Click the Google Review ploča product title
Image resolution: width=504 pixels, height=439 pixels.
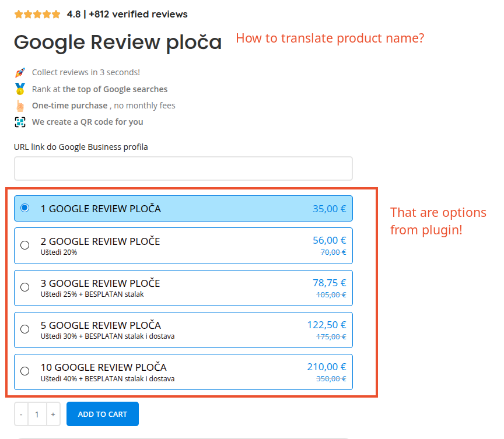(x=118, y=43)
